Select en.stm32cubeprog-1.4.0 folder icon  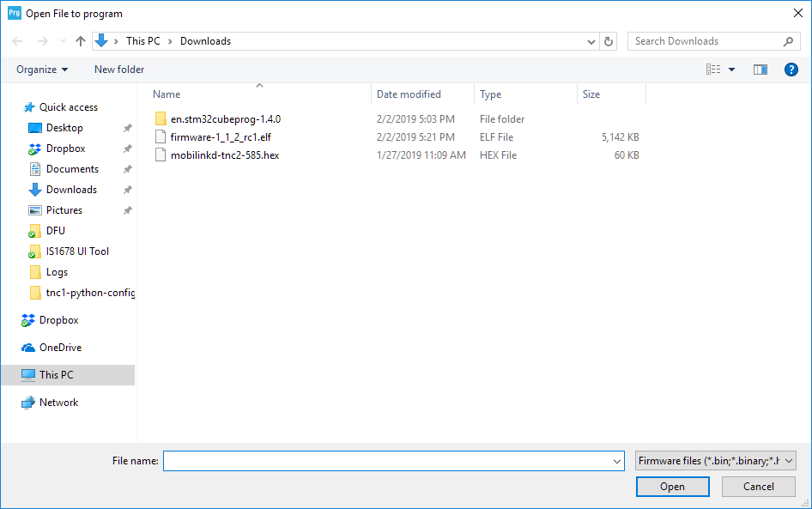coord(161,119)
